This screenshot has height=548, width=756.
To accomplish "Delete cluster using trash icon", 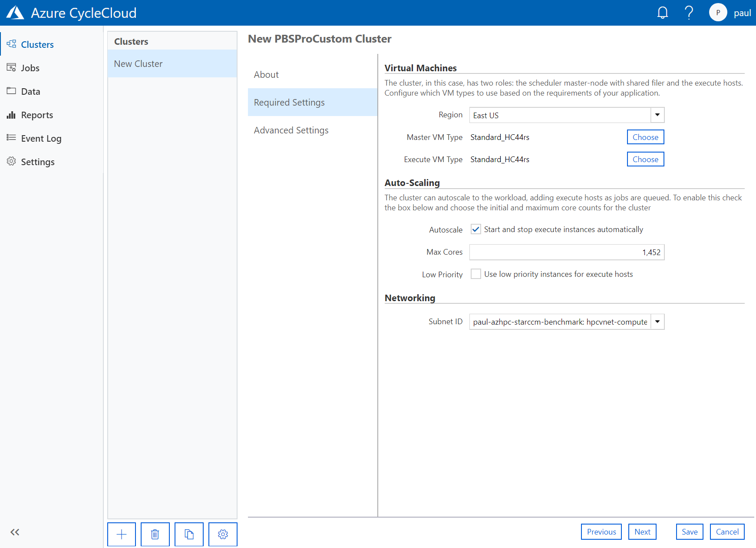I will pyautogui.click(x=155, y=534).
